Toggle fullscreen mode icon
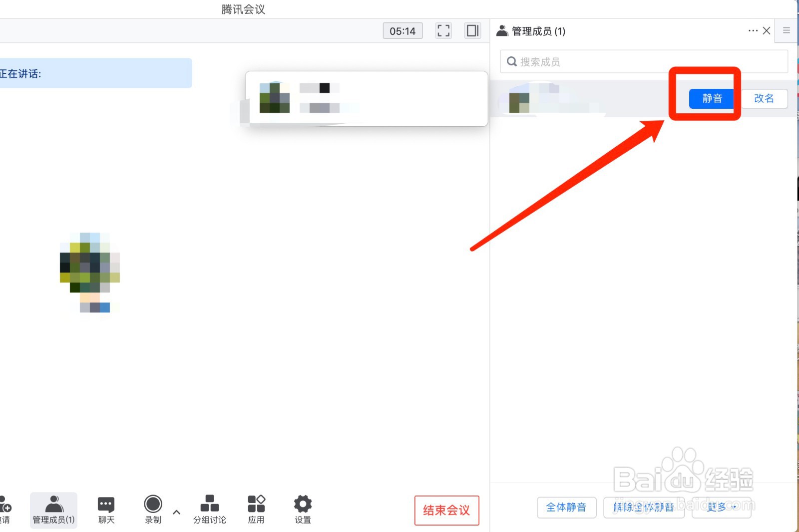799x532 pixels. [443, 31]
